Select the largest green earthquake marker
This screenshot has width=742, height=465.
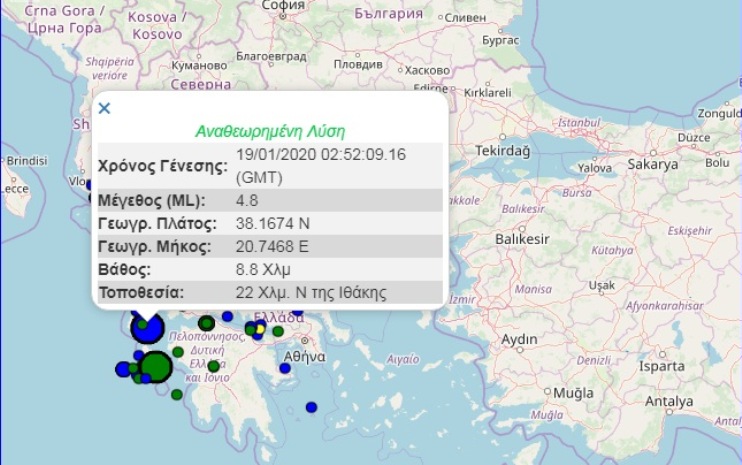pos(155,367)
